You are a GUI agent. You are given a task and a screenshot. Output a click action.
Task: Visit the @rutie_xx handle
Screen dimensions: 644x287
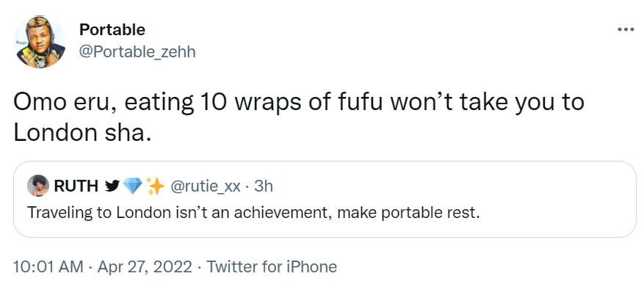205,187
